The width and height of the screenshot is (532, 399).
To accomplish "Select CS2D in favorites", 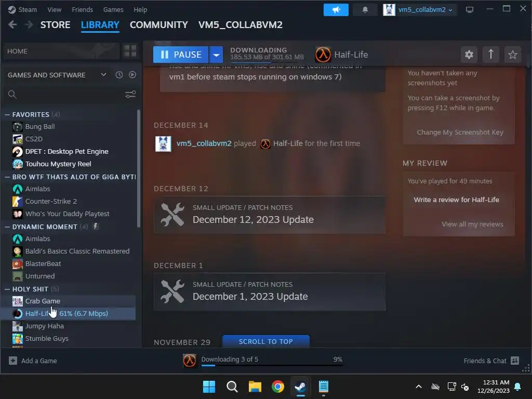I will pyautogui.click(x=34, y=139).
